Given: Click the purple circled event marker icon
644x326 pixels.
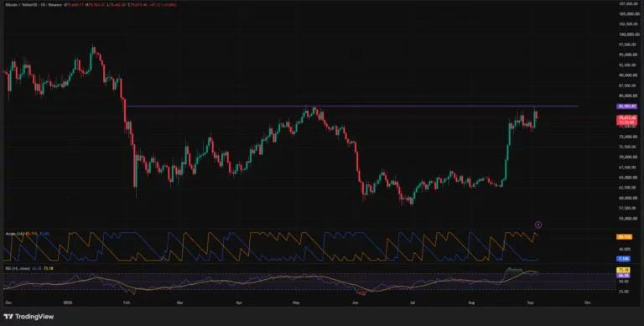Looking at the screenshot, I should tap(539, 225).
